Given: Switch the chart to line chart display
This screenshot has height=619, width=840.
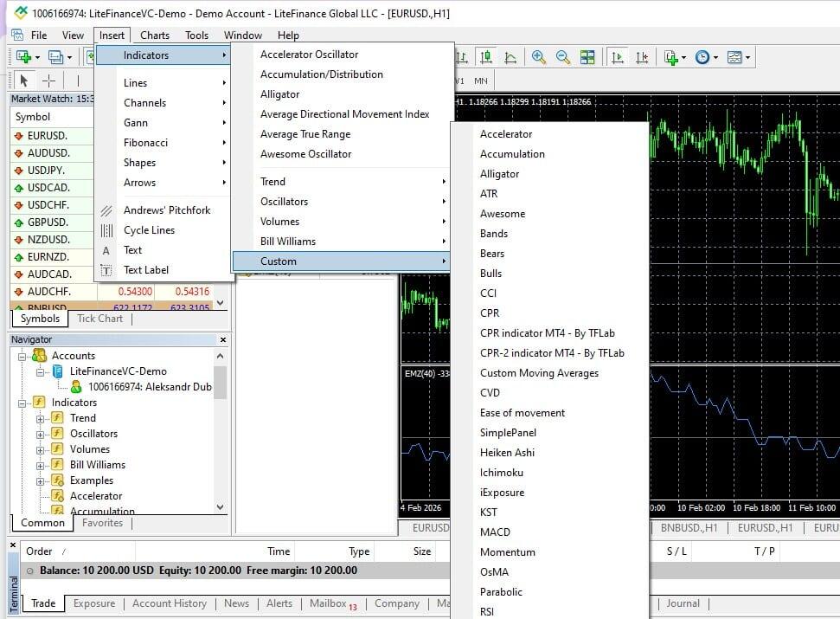Looking at the screenshot, I should click(511, 57).
